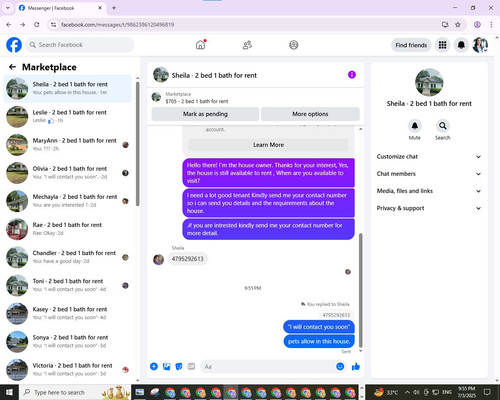500x400 pixels.
Task: Search in conversation with magnifier icon
Action: 443,126
